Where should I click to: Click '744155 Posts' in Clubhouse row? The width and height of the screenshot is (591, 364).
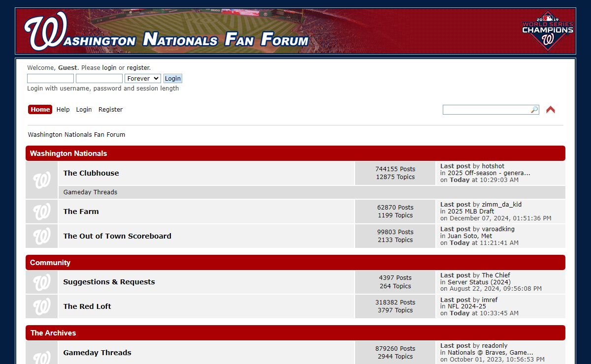click(395, 169)
